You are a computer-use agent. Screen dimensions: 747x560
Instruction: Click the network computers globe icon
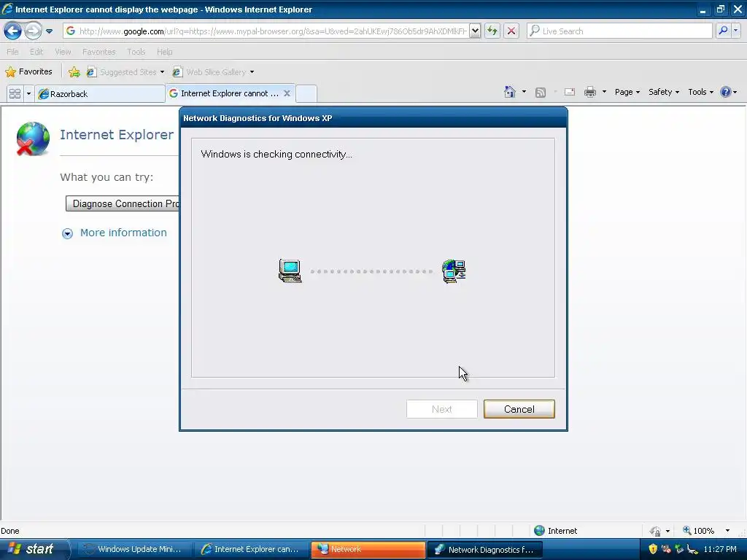(454, 271)
